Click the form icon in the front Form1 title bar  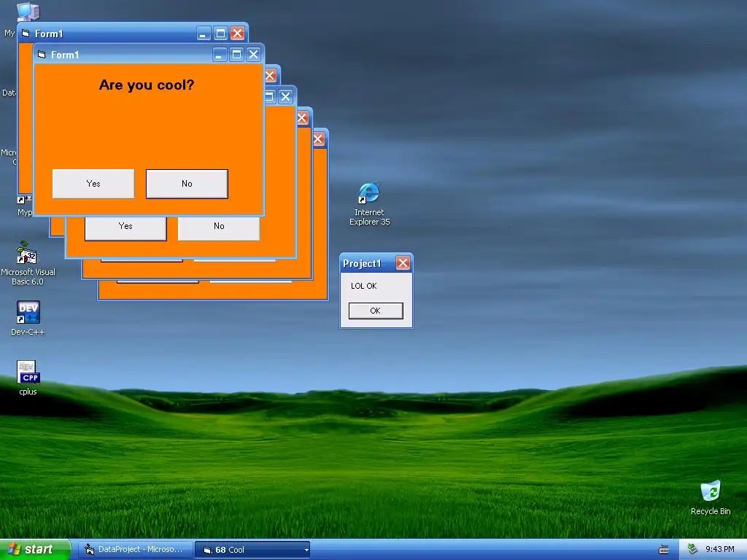click(x=42, y=55)
